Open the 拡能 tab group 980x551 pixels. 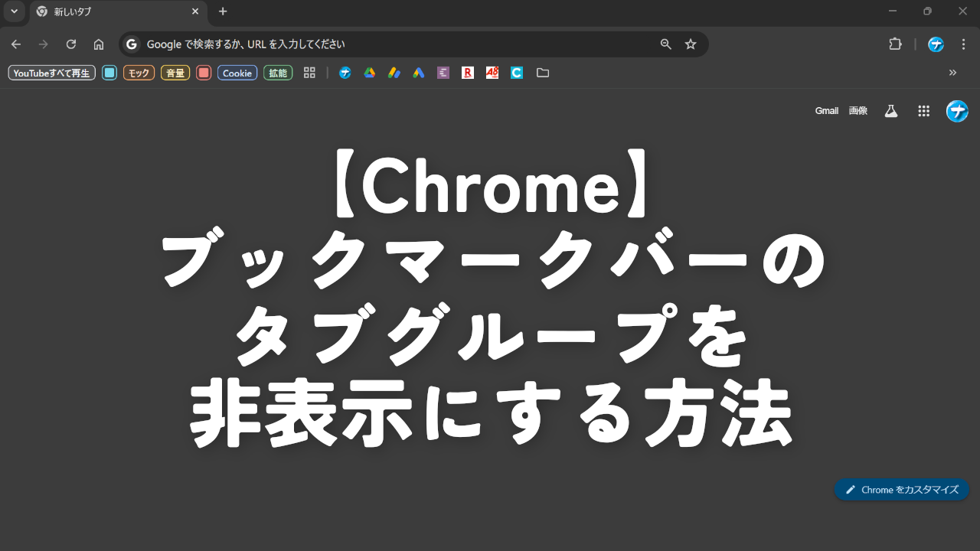(x=278, y=73)
